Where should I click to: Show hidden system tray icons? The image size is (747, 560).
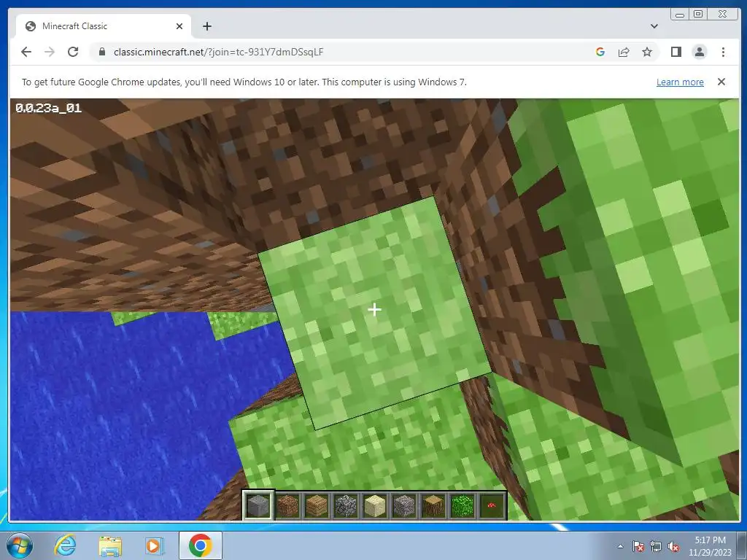point(620,546)
